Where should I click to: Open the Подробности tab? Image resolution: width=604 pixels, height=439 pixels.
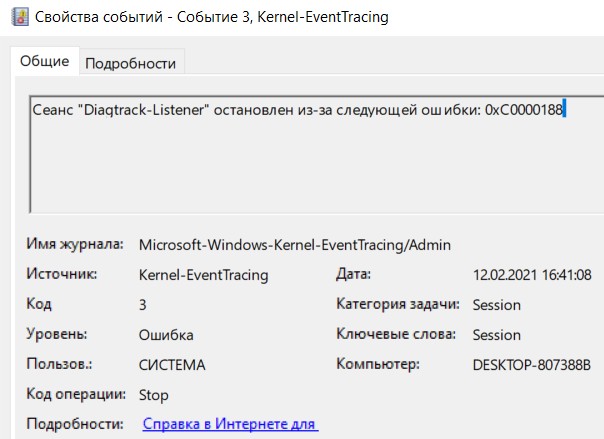pos(130,63)
